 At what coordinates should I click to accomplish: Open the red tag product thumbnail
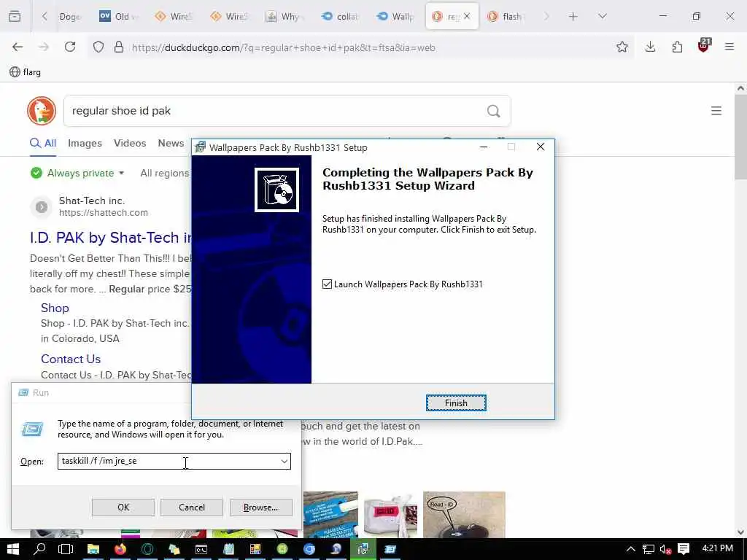click(x=391, y=514)
